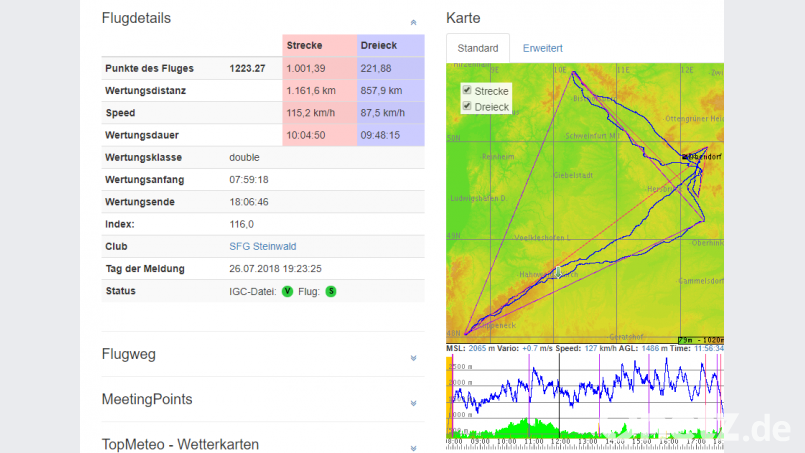Click the Obendorf airfield marker on map
Viewport: 805px width, 453px height.
click(686, 157)
